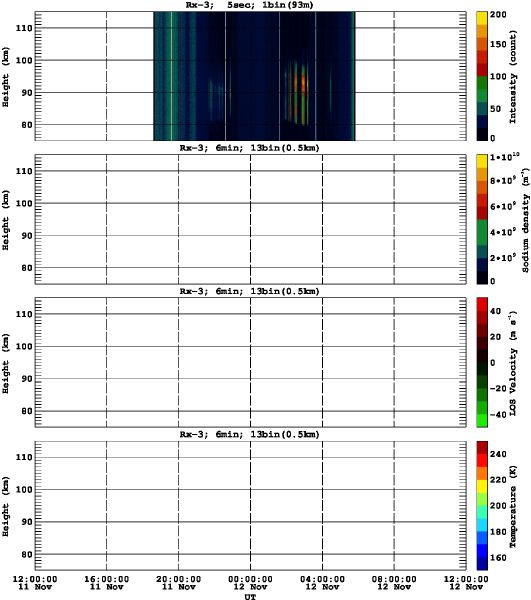531x600 pixels.
Task: Click the 20:00:00 11 Nov time axis label
Action: pos(178,583)
